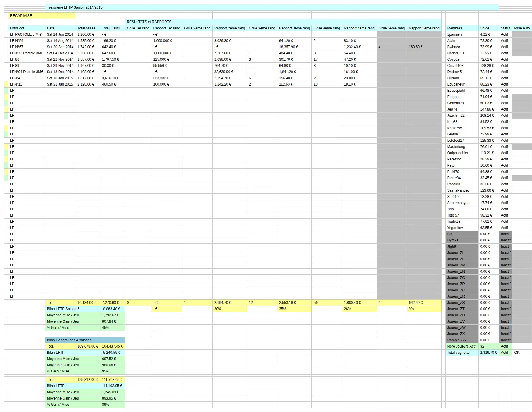Image resolution: width=532 pixels, height=412 pixels.
Task: Click rapport 2ème rang value '8,029.30 €'
Action: 229,41
